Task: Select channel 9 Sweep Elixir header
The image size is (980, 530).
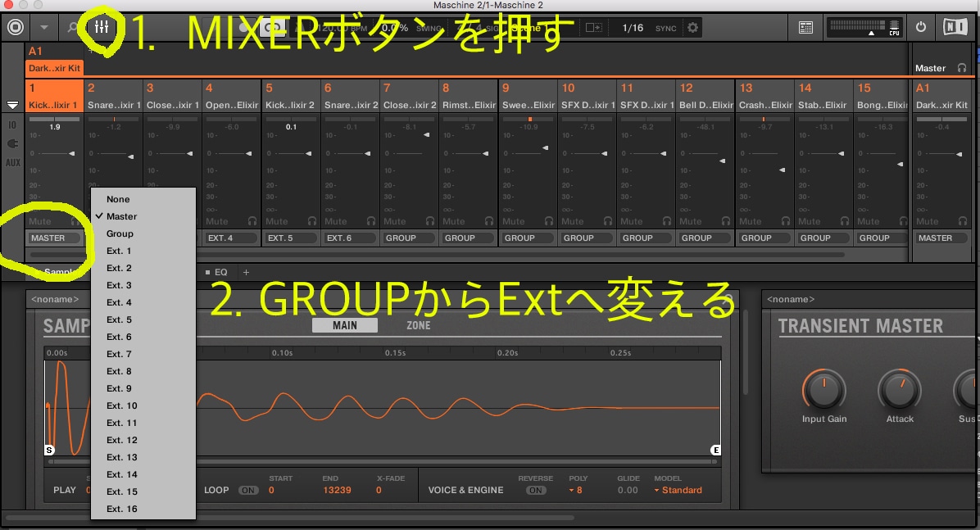Action: 529,96
